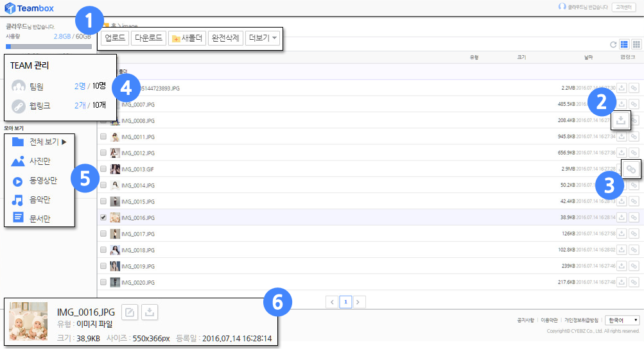Select the IMG_0020.JPG checkbox
Viewport: 644px width, 349px height.
click(103, 282)
